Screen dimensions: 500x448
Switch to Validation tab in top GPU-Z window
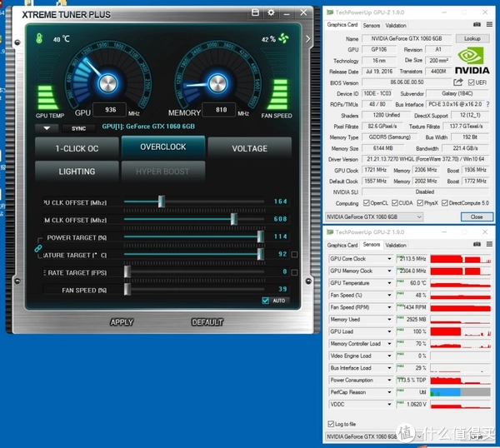pyautogui.click(x=396, y=26)
